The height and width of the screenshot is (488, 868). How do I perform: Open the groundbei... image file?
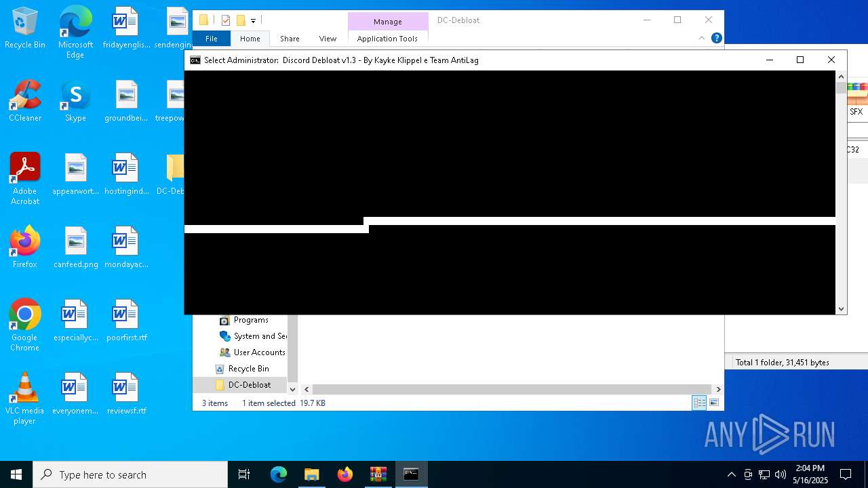point(126,101)
